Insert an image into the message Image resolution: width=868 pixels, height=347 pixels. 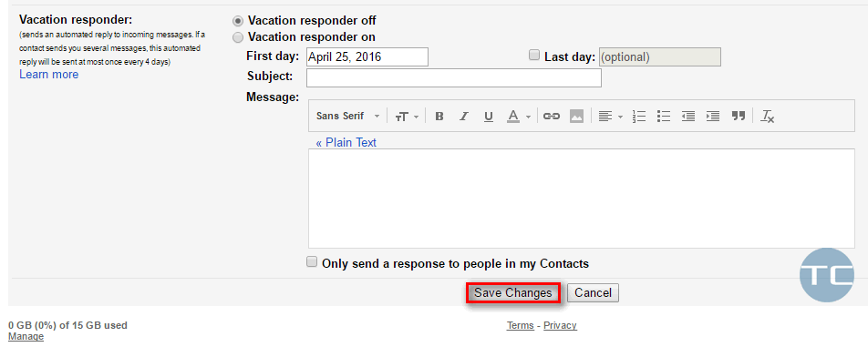coord(577,116)
